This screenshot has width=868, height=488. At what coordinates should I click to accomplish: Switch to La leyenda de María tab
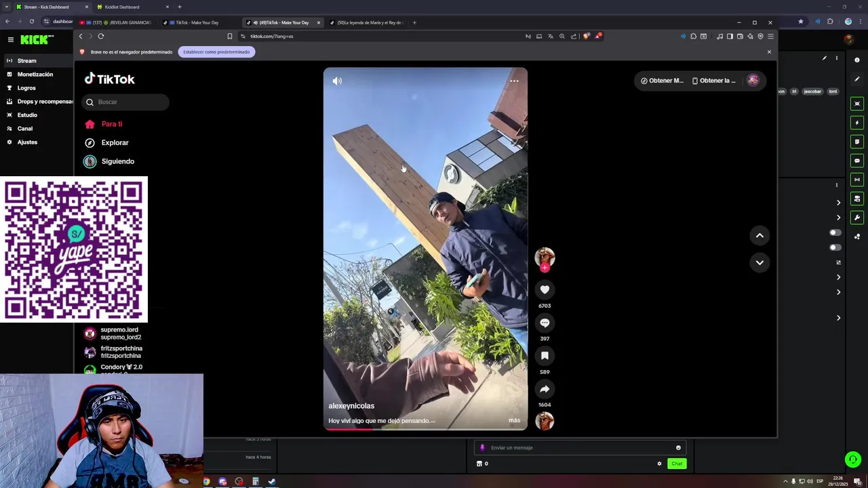367,22
